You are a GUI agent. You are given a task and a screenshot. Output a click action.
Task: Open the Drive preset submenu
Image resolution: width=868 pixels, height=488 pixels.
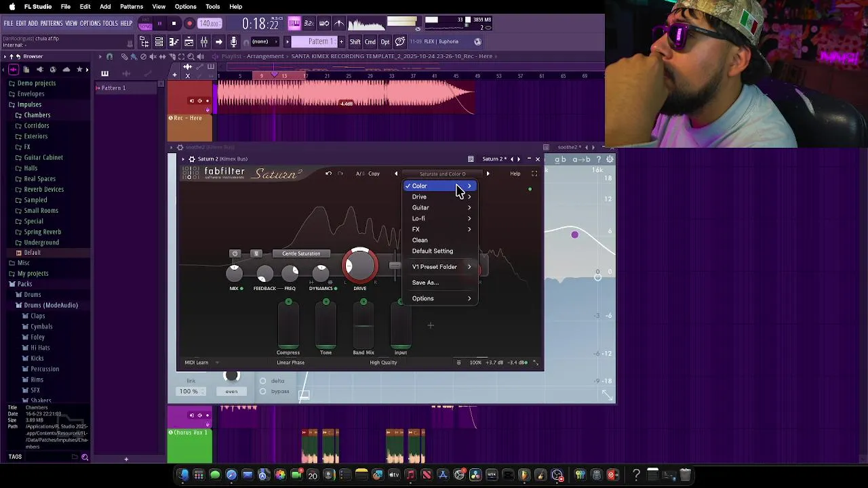tap(441, 197)
